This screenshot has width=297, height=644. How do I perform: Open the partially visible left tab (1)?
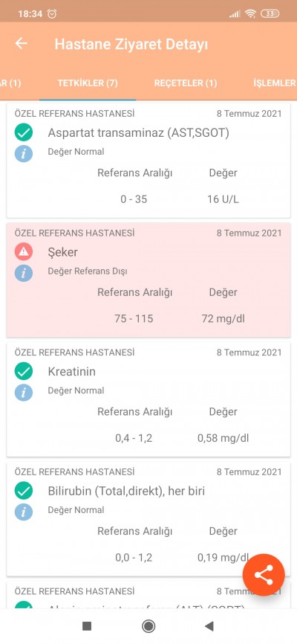10,83
